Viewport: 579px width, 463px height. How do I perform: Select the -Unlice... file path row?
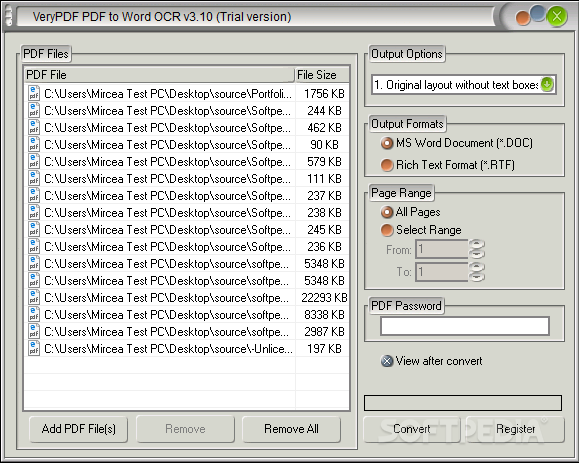click(168, 349)
